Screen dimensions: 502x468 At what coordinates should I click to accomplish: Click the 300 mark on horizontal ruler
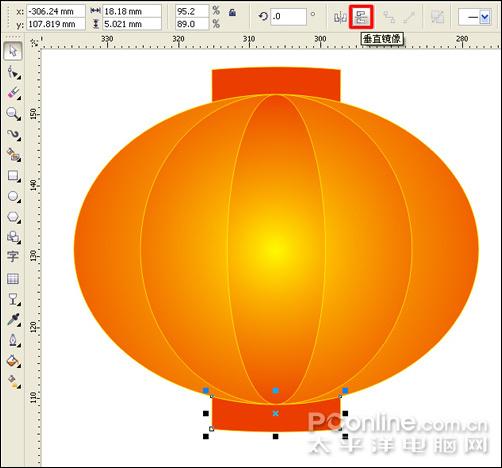[320, 39]
